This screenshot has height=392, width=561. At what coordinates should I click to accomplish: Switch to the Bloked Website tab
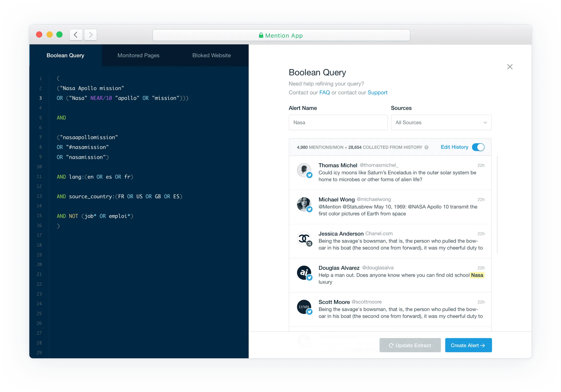(212, 55)
